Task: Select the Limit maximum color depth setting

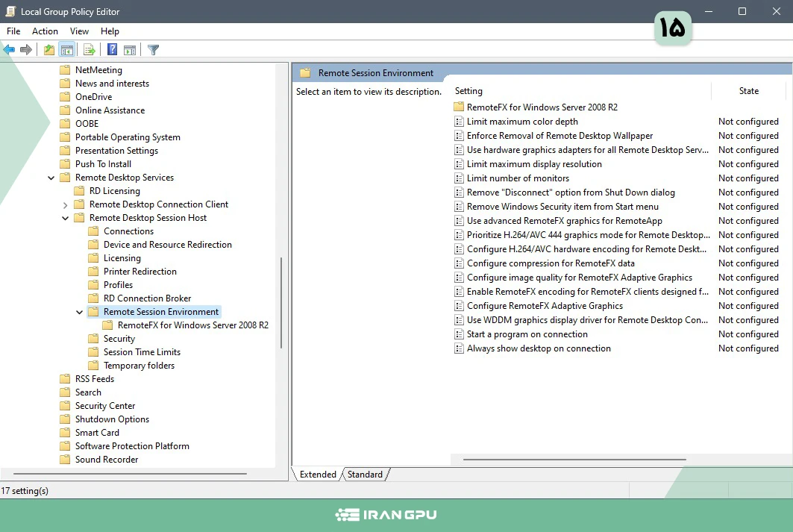Action: click(x=522, y=122)
